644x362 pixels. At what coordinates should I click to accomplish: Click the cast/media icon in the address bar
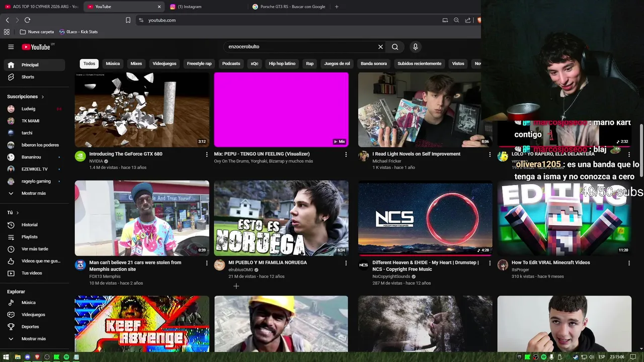tap(445, 20)
